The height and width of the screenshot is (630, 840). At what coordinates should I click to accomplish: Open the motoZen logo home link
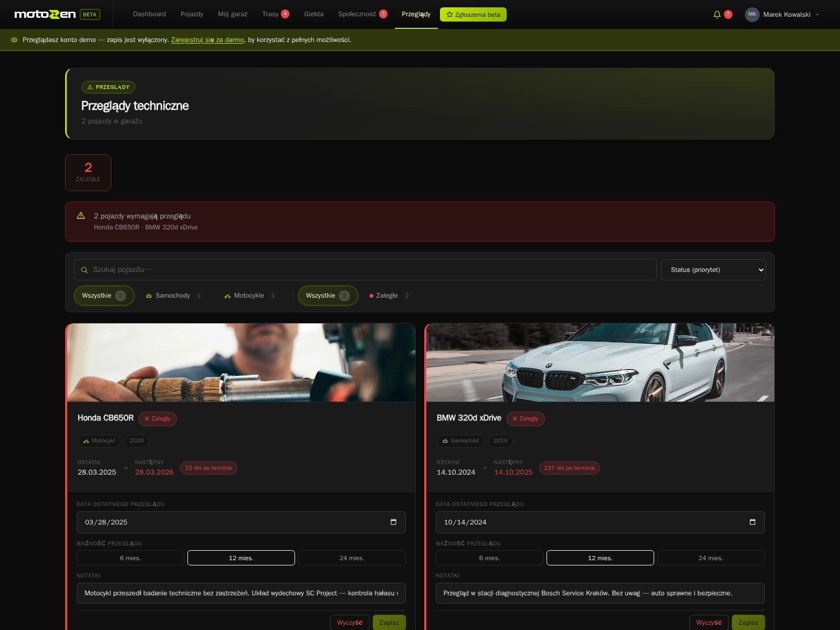(45, 14)
